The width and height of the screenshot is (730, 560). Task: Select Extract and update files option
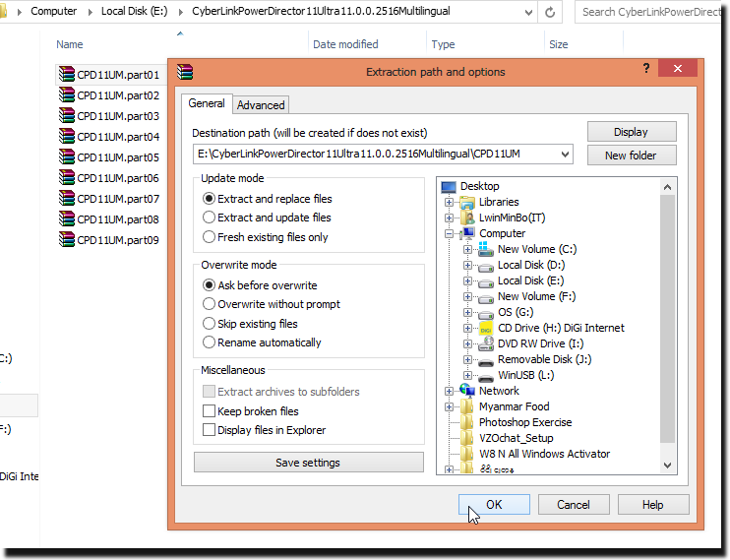point(267,218)
